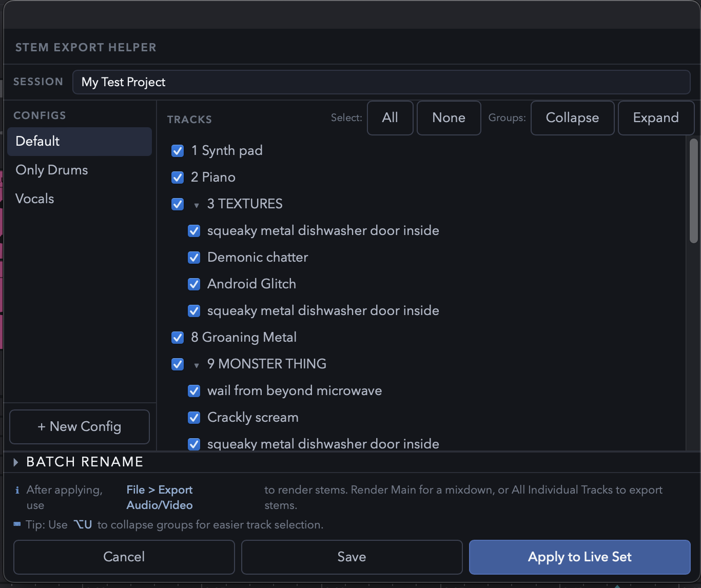701x588 pixels.
Task: Toggle the 1 Synth pad checkbox
Action: (x=178, y=151)
